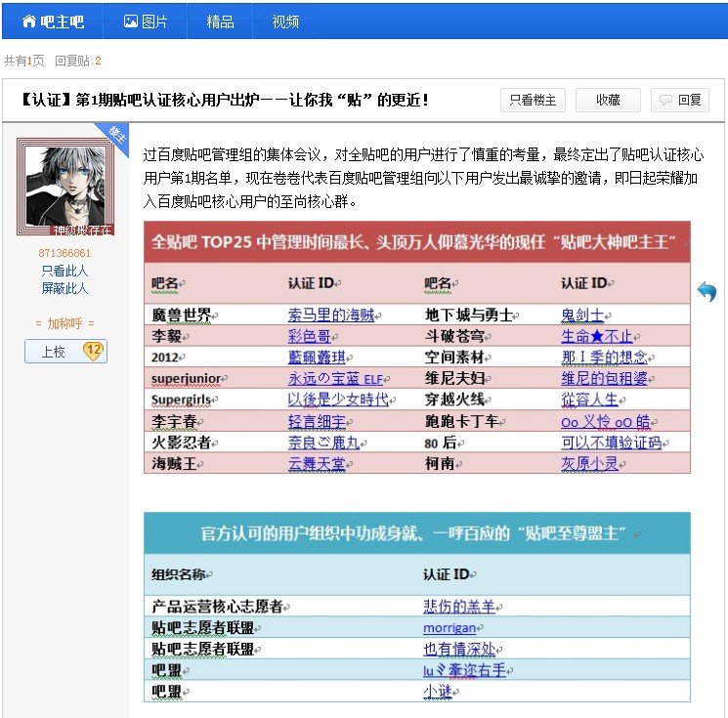Click the 上校 level 12 badge
728x718 pixels.
(65, 352)
